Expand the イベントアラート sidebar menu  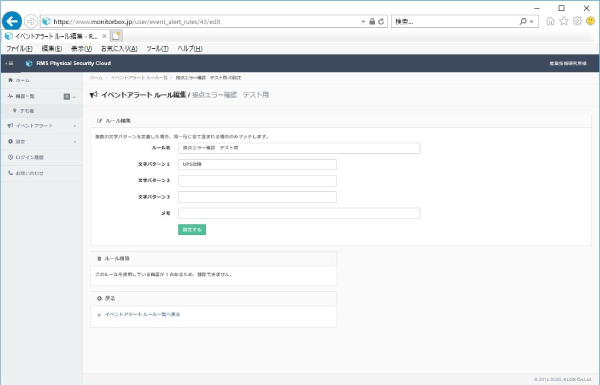41,126
